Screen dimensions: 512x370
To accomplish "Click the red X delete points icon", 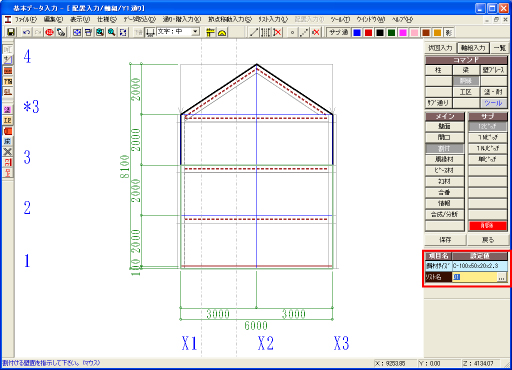I will [316, 32].
